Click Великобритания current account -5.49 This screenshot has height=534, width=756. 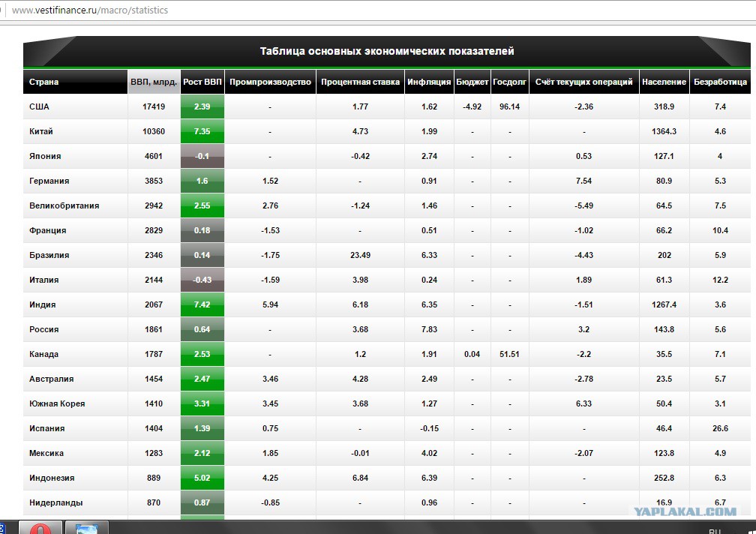pos(583,205)
